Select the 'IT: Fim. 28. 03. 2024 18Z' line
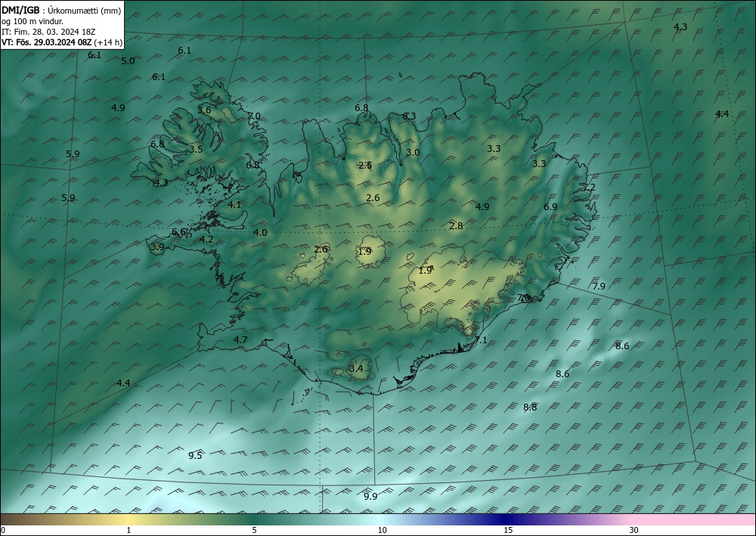756x536 pixels. tap(48, 32)
